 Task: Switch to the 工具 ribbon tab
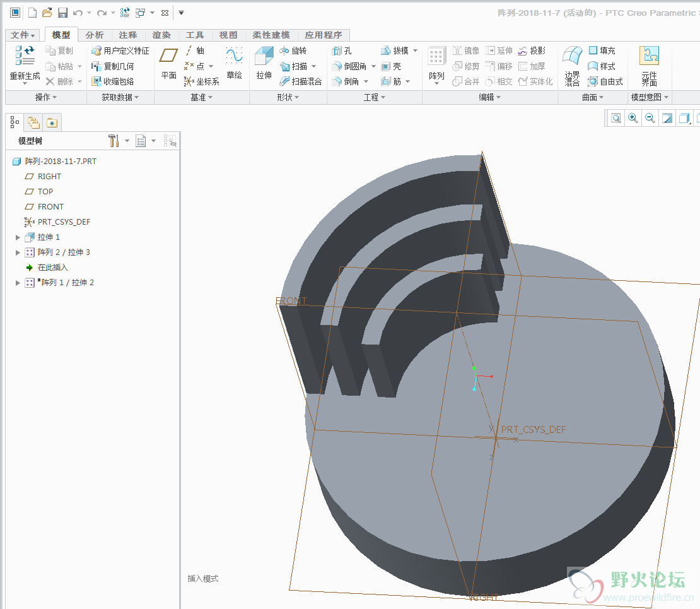point(195,35)
